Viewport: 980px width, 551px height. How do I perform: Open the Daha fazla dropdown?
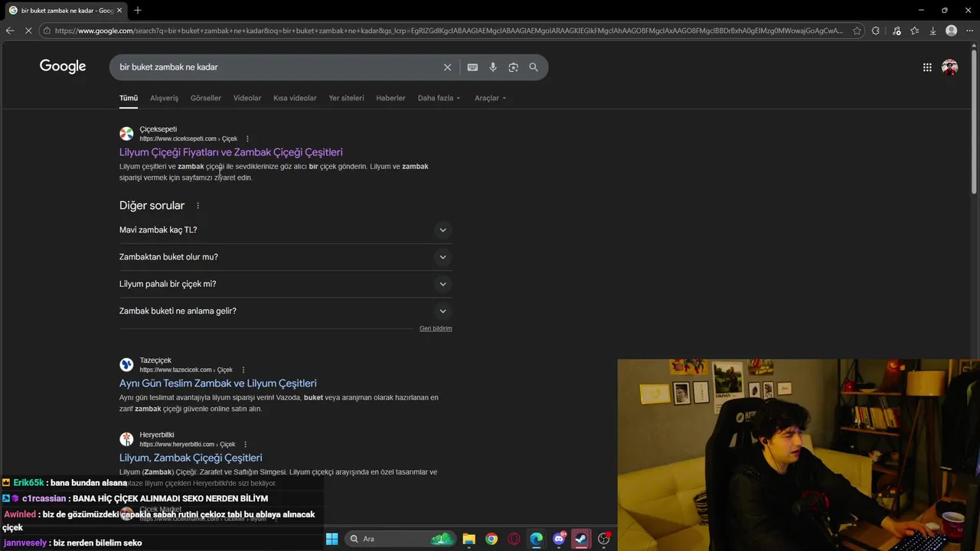tap(439, 98)
